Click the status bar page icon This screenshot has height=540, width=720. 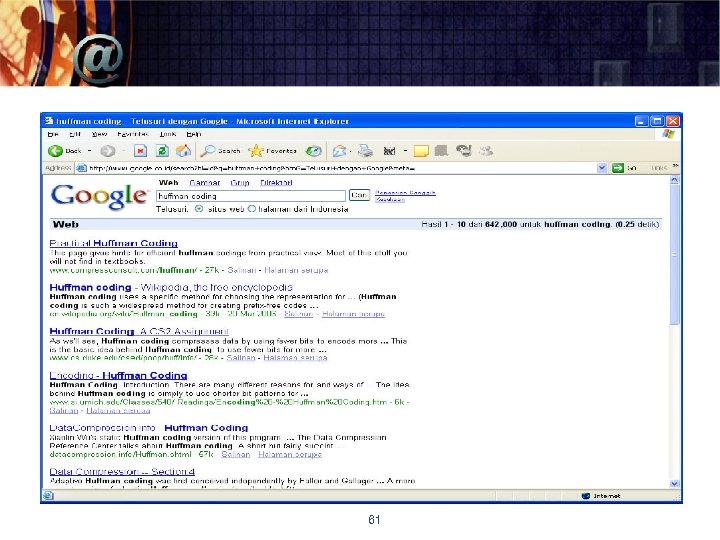48,495
